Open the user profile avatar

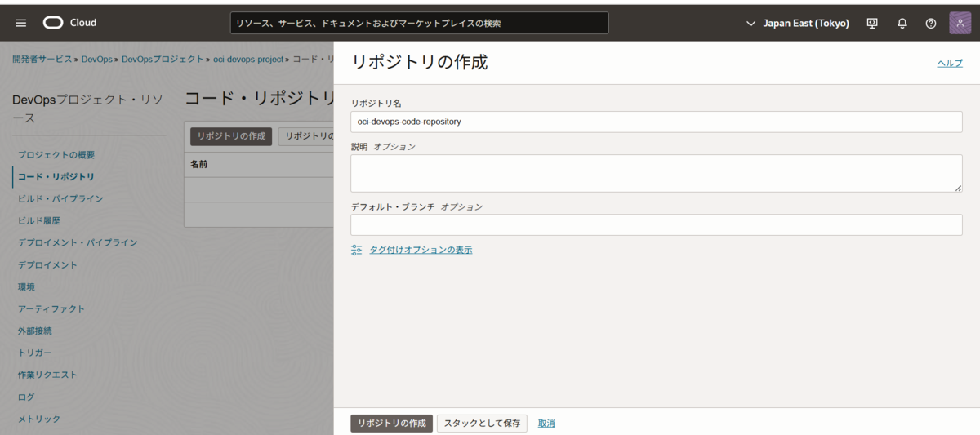coord(960,23)
